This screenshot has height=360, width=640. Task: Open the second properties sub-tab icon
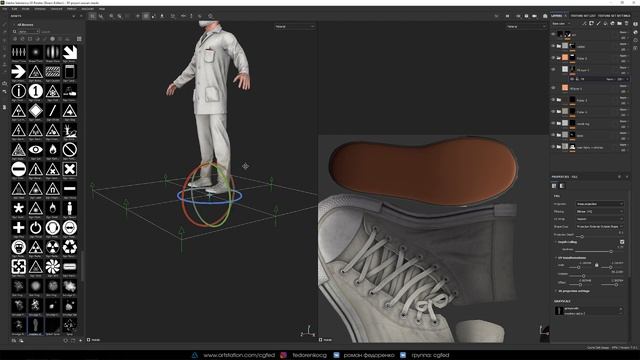pos(562,186)
